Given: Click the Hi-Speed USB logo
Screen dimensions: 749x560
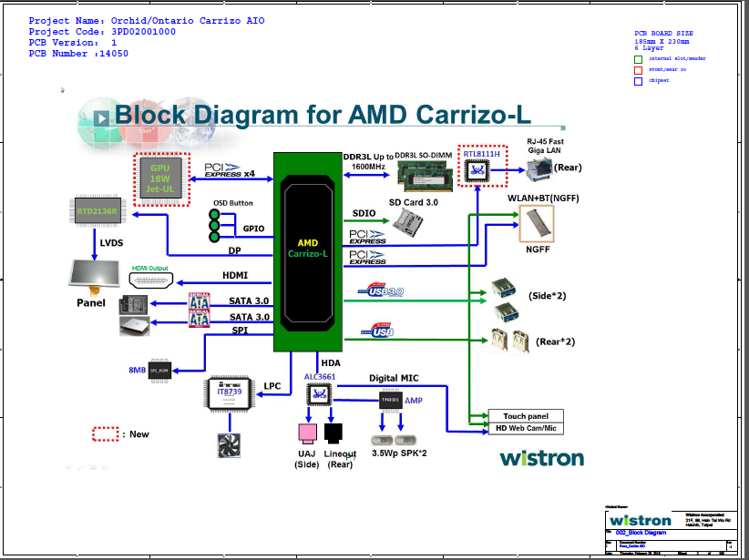Looking at the screenshot, I should pos(378,330).
